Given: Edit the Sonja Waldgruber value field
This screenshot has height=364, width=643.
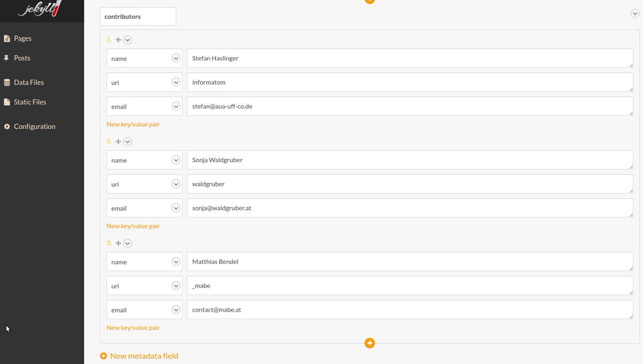Looking at the screenshot, I should pyautogui.click(x=410, y=160).
